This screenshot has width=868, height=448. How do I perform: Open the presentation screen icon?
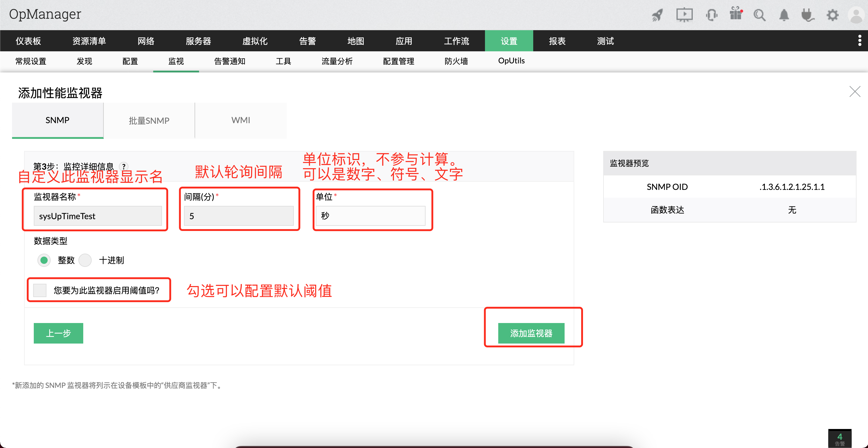(x=684, y=15)
